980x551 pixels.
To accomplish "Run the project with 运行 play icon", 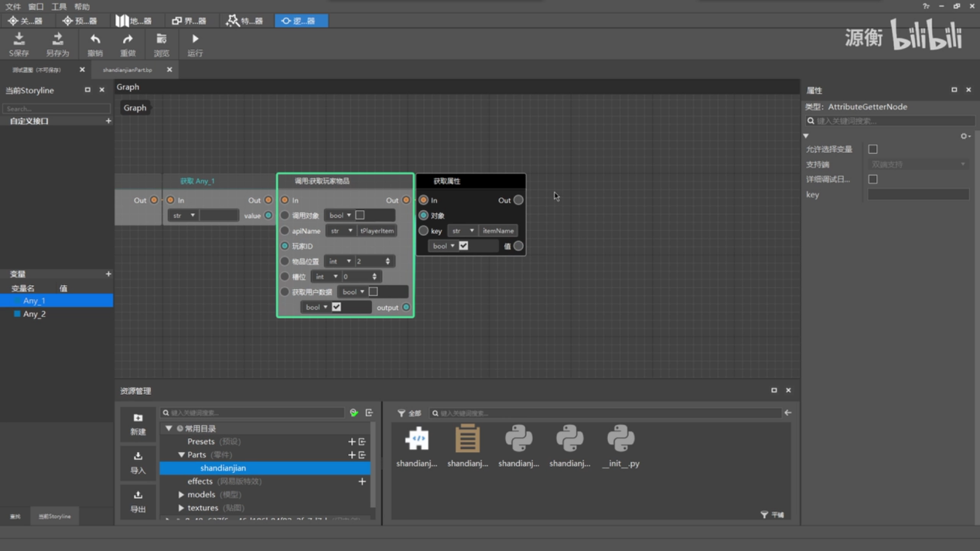I will pos(195,39).
